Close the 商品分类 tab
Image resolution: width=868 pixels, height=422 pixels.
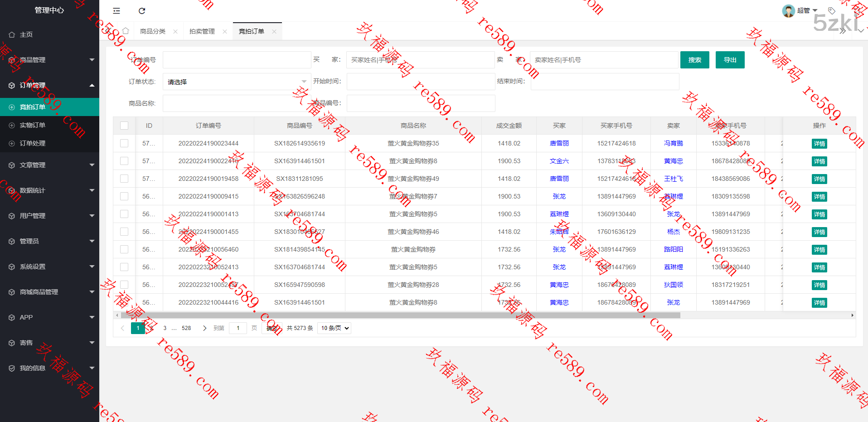click(175, 32)
